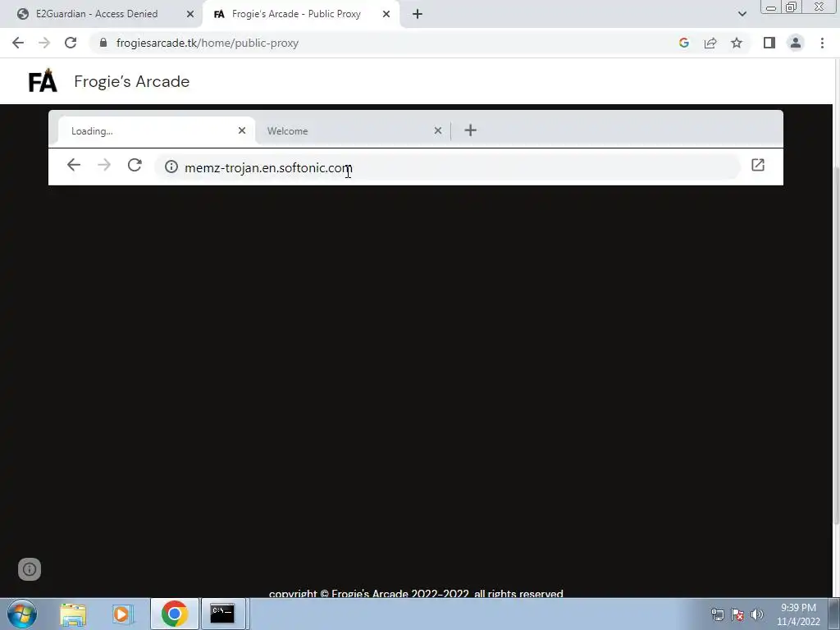Click the proxy site info icon

tap(171, 167)
